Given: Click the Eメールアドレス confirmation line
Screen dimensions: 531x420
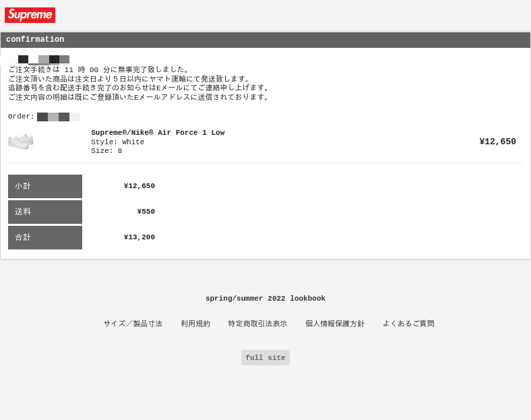Looking at the screenshot, I should pyautogui.click(x=139, y=97).
